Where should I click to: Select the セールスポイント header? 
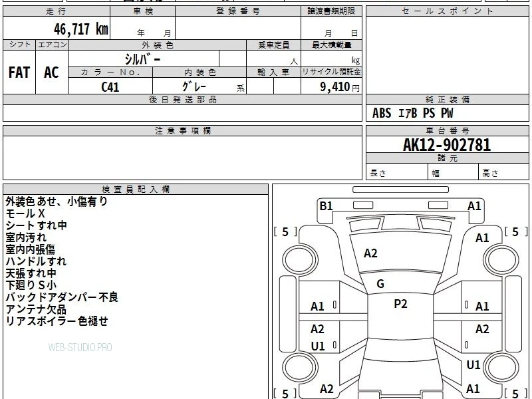pyautogui.click(x=447, y=11)
